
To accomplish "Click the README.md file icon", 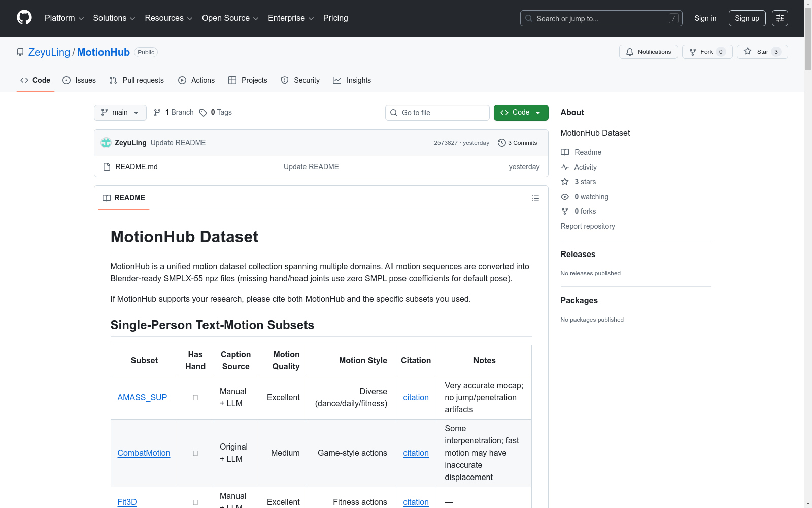I will point(107,167).
